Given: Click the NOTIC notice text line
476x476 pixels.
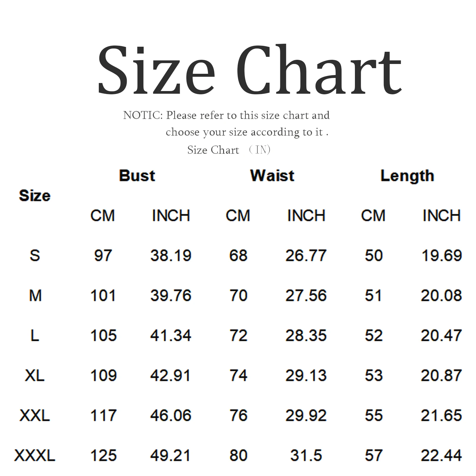Looking at the screenshot, I should (226, 115).
